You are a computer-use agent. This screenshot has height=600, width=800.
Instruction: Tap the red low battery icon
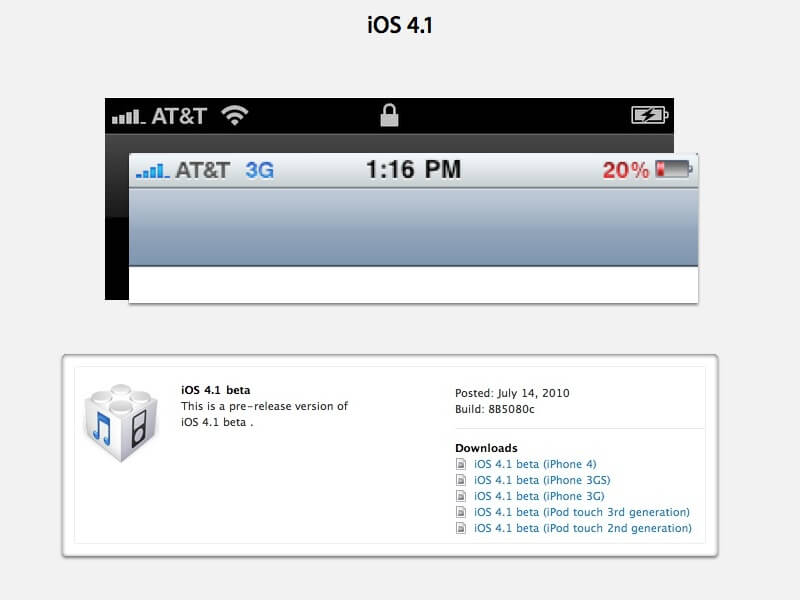pos(674,169)
